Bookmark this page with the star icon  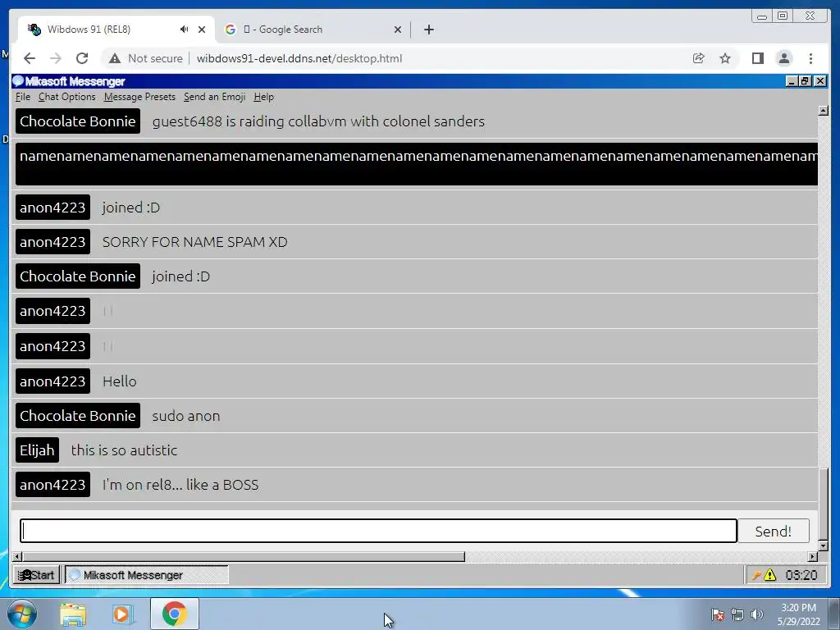coord(725,58)
